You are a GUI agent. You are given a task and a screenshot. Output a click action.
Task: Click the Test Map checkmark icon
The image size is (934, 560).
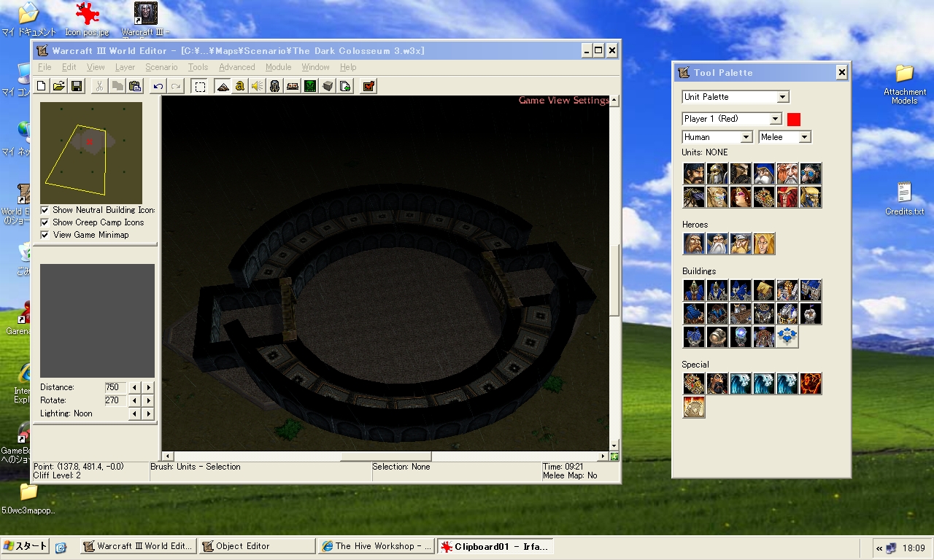point(368,86)
